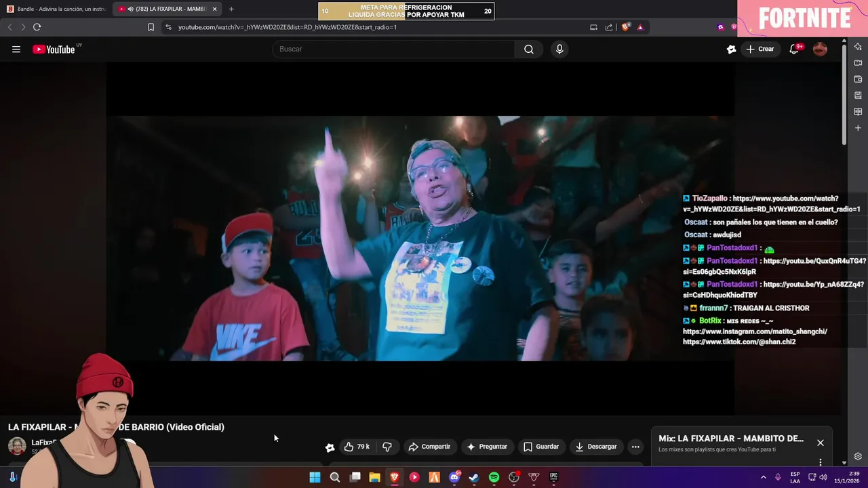Open the YouTube hamburger guide menu

click(x=16, y=49)
